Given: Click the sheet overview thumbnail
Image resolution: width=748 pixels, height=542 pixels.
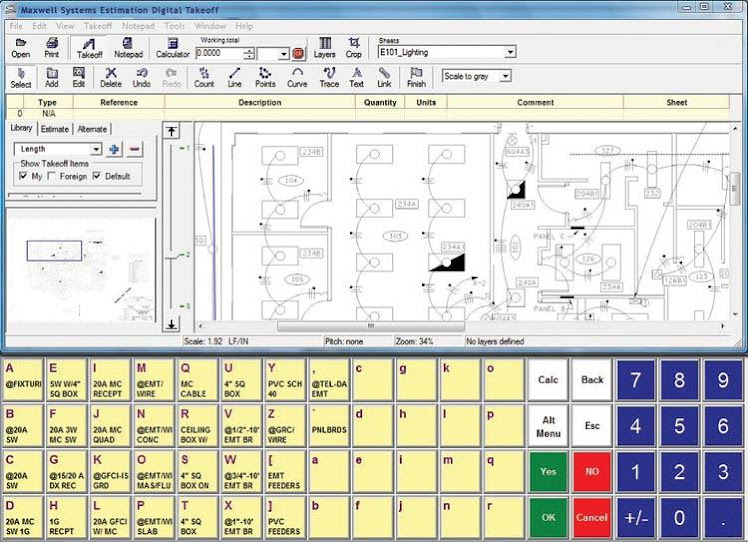Looking at the screenshot, I should coord(81,270).
